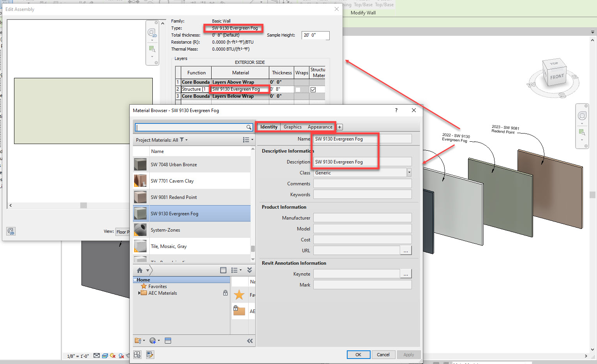This screenshot has height=364, width=597.
Task: Create a new material with the sphere icon
Action: (153, 340)
